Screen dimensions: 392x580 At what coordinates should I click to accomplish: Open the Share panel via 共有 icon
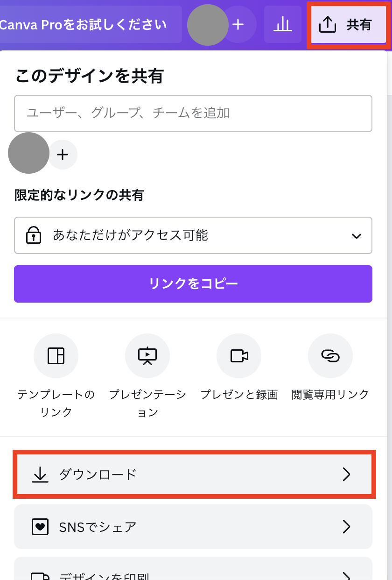click(x=348, y=25)
